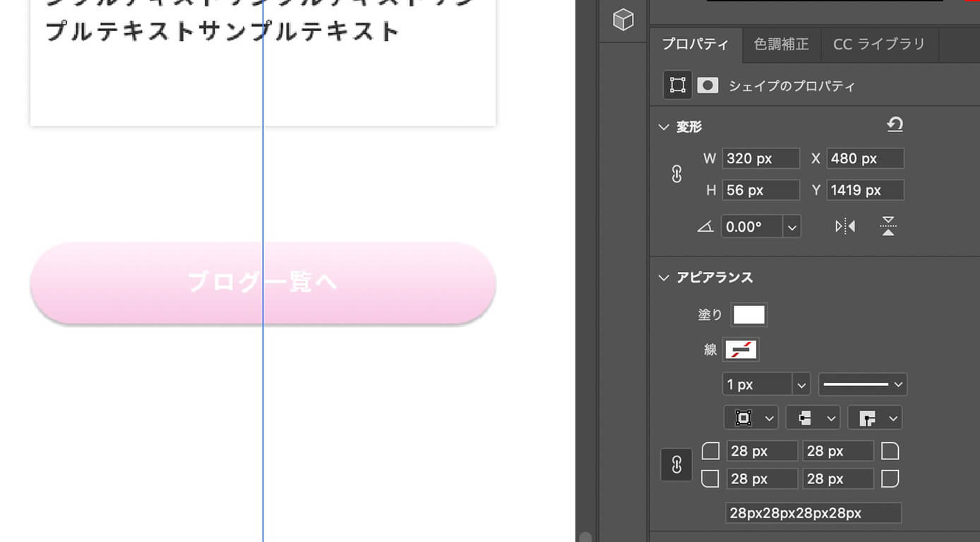Switch to the 色調補正 tab
Screen dimensions: 980x542
781,45
